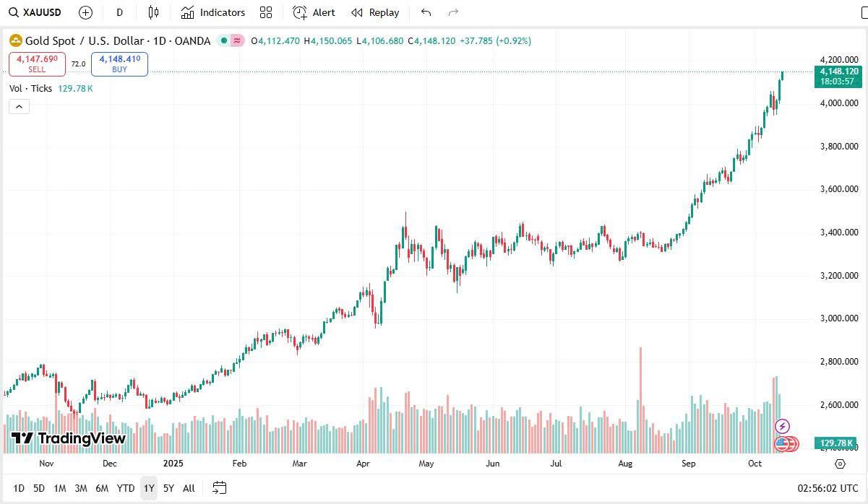Select the YTD time range

pyautogui.click(x=126, y=488)
